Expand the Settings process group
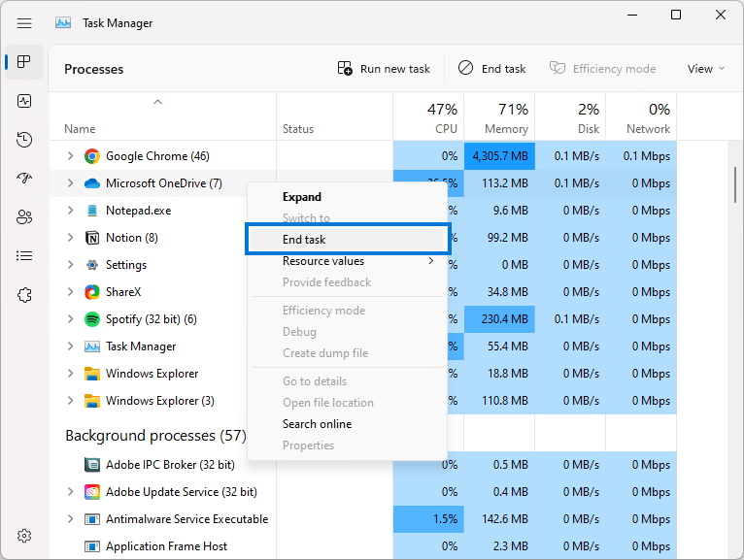Viewport: 744px width, 560px height. (70, 265)
